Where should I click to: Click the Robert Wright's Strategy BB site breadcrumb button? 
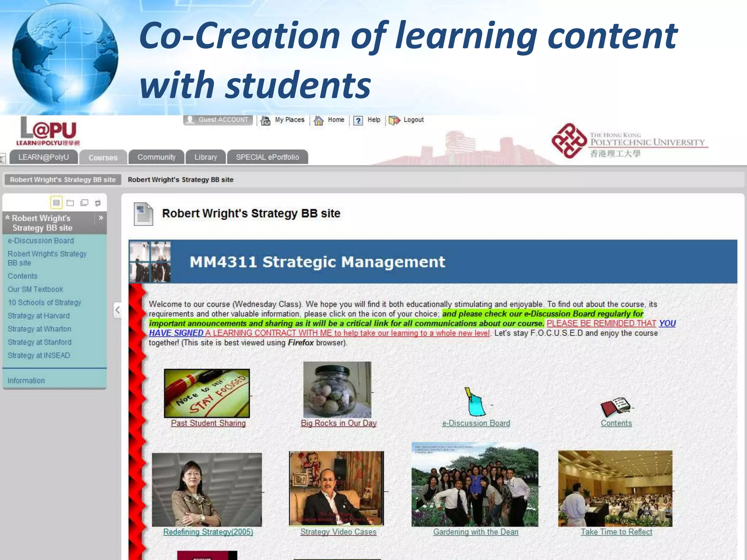click(63, 179)
